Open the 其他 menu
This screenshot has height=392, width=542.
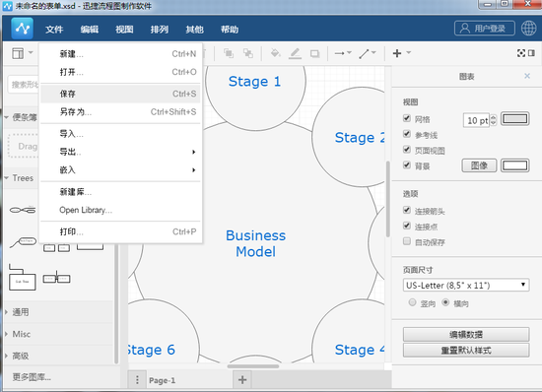[194, 30]
